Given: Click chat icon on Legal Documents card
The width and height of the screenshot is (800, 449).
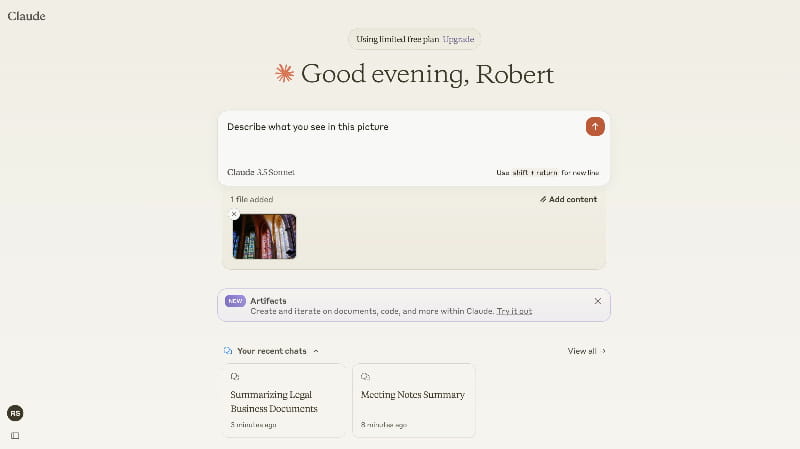Looking at the screenshot, I should point(235,377).
